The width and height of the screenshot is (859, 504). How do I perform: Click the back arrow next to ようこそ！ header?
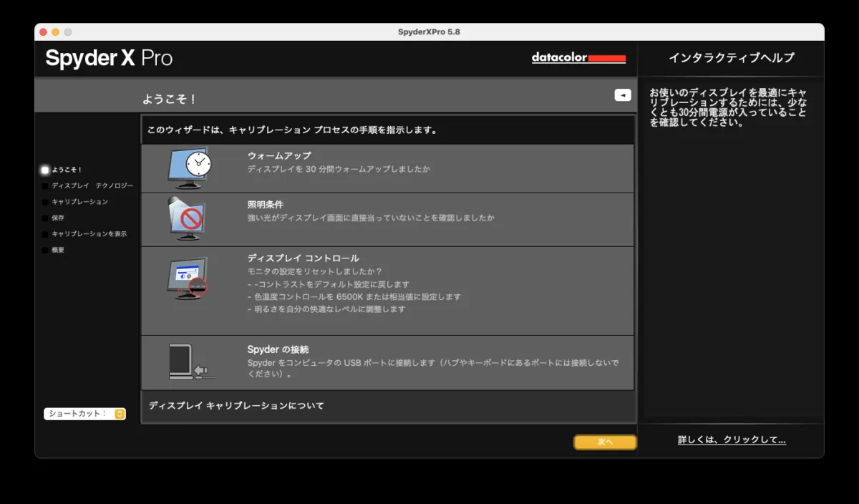pos(621,94)
